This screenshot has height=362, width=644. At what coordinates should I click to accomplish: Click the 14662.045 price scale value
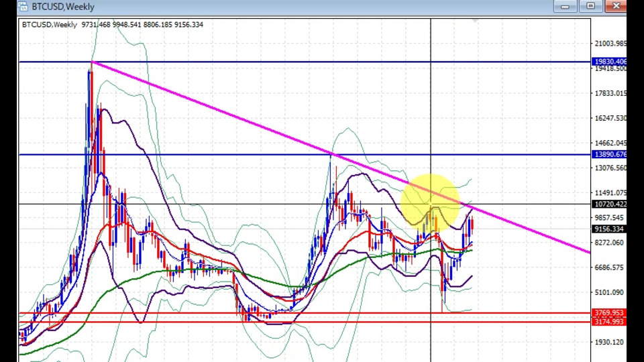tap(610, 143)
